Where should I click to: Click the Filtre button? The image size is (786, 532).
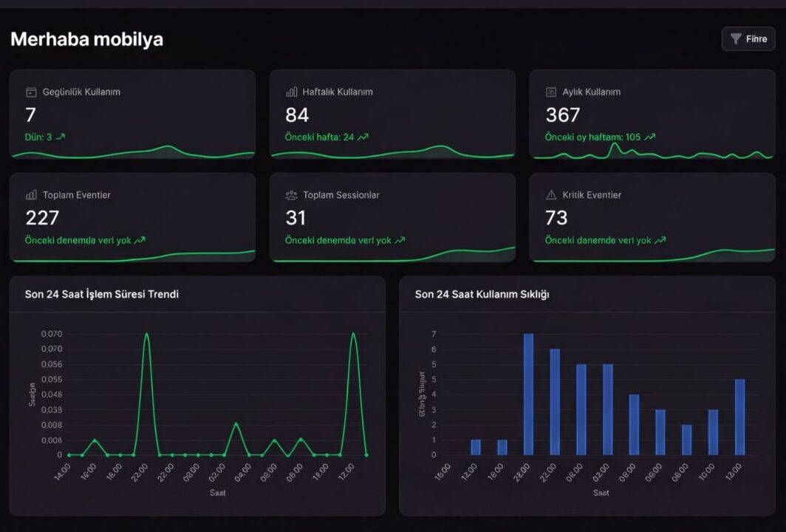click(748, 39)
